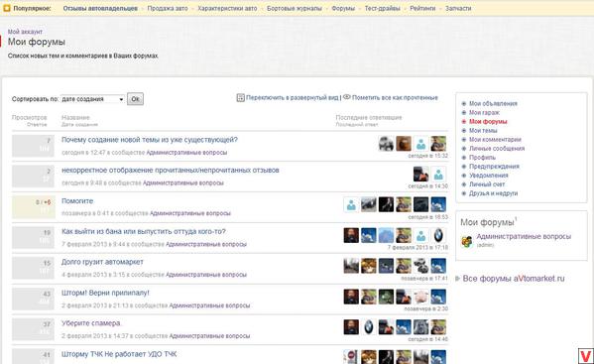Click first bearded avatar in 'Как выйти из бана' row
The image size is (594, 364).
tap(351, 235)
